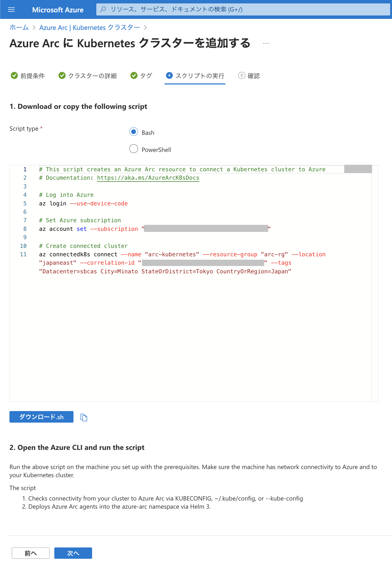This screenshot has height=564, width=392.
Task: Click the クラスターの詳細 checkmark icon
Action: 62,76
